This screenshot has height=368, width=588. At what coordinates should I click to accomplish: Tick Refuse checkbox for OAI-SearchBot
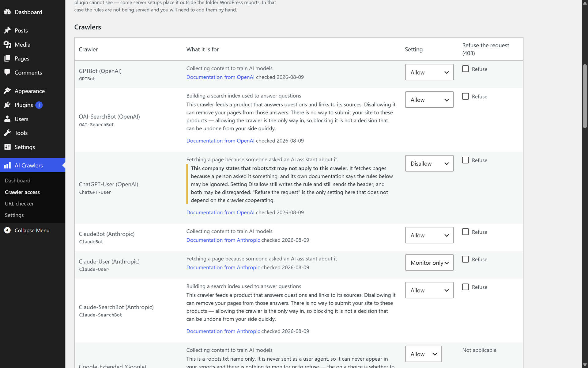coord(466,96)
